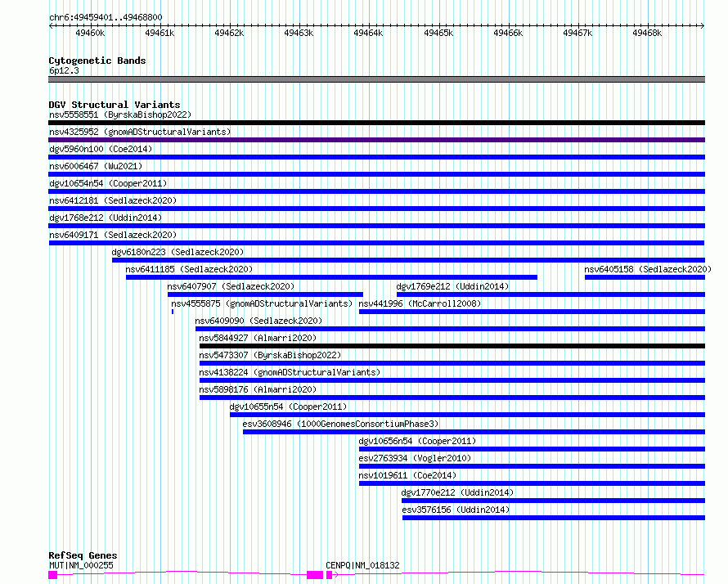
Task: Click the chr6:49459401..49468800 coordinates label
Action: pos(106,17)
